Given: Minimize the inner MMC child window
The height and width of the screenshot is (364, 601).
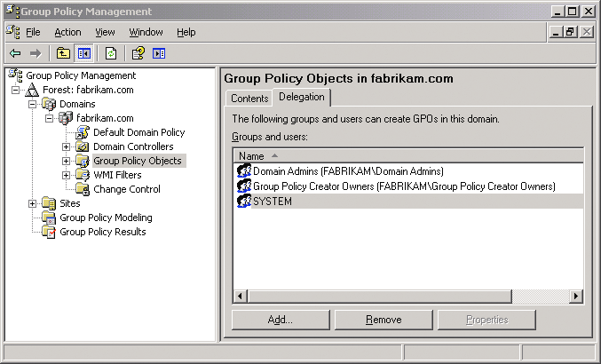Looking at the screenshot, I should [556, 32].
